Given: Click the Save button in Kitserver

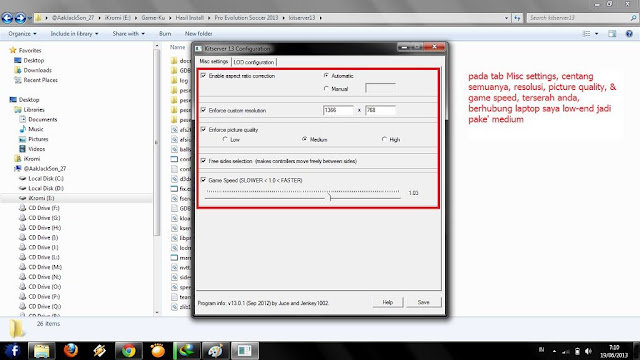Looking at the screenshot, I should click(424, 302).
